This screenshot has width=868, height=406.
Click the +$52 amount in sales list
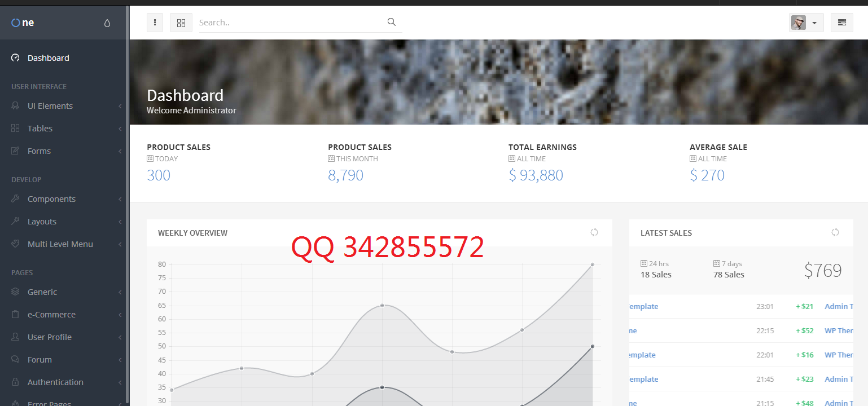pos(804,330)
